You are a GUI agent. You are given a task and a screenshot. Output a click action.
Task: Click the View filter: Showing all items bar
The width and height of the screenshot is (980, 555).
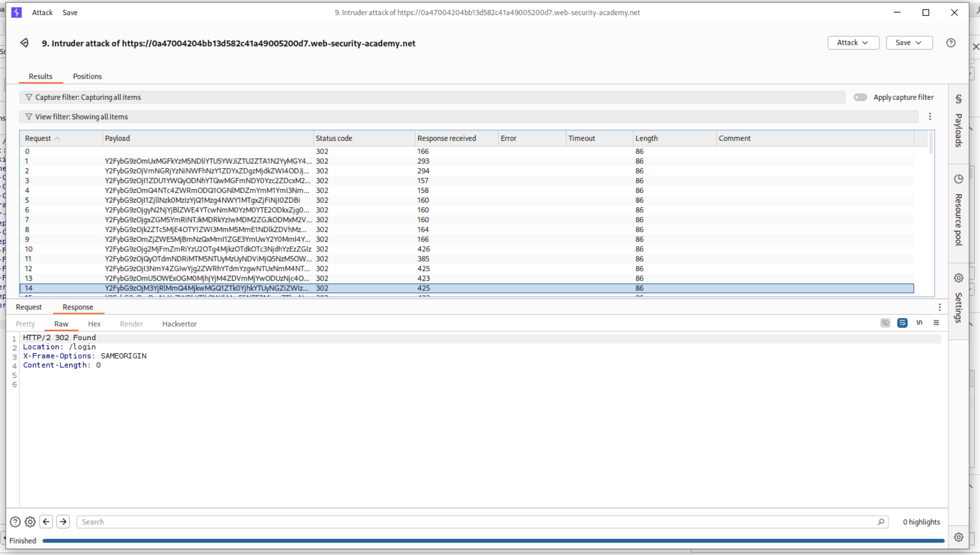[x=469, y=117]
